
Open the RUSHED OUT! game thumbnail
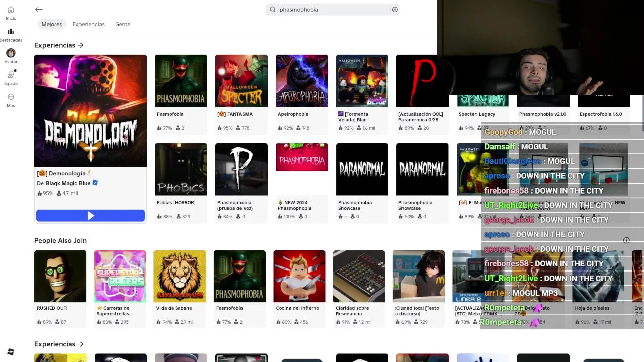[60, 276]
